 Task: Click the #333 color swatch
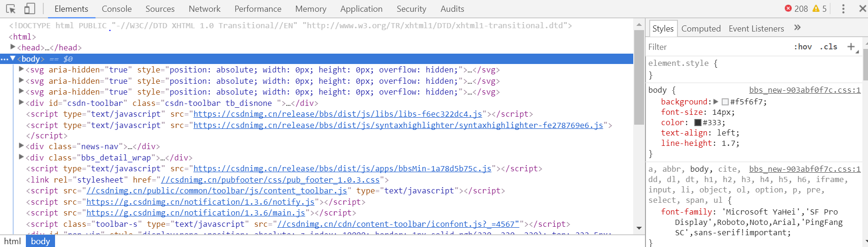pyautogui.click(x=698, y=122)
